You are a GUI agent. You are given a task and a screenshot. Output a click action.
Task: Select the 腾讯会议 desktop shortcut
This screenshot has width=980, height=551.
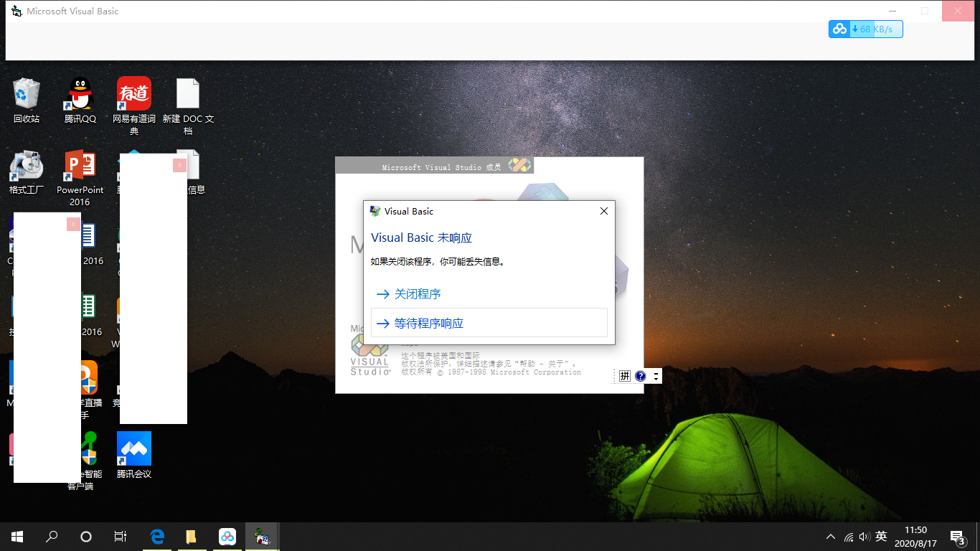(x=134, y=456)
